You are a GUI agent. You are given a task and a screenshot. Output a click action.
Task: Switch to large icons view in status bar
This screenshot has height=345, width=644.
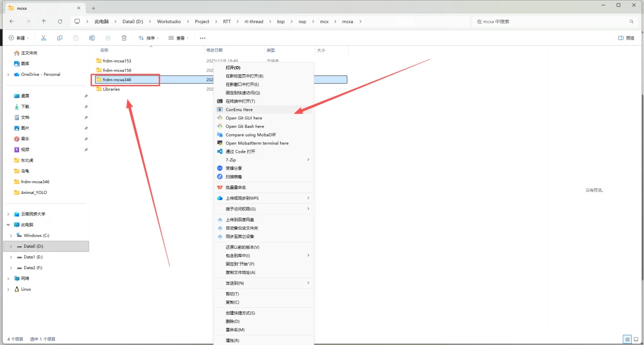point(636,340)
